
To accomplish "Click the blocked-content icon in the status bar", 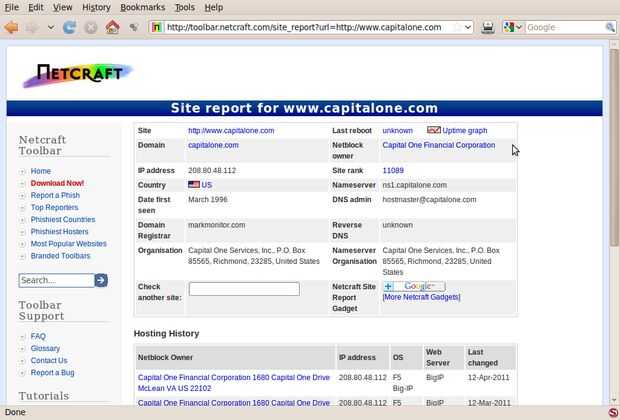I will click(613, 413).
